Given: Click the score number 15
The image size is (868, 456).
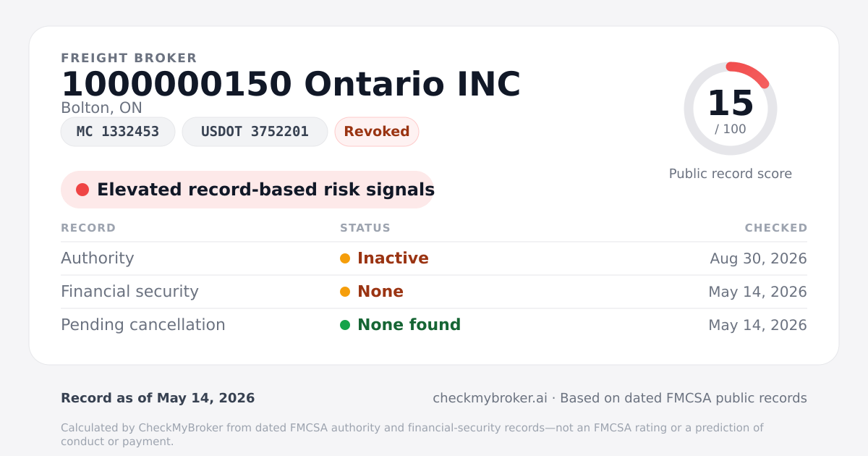Looking at the screenshot, I should (731, 104).
